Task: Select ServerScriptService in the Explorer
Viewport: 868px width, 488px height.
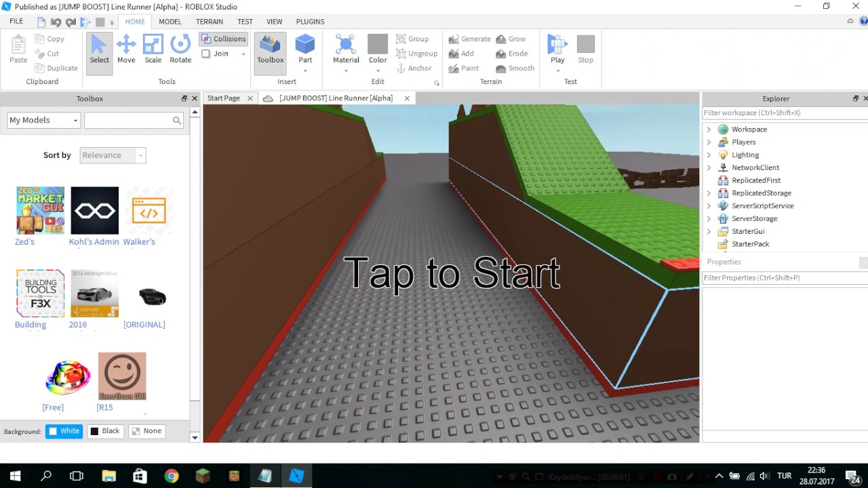Action: pyautogui.click(x=762, y=206)
